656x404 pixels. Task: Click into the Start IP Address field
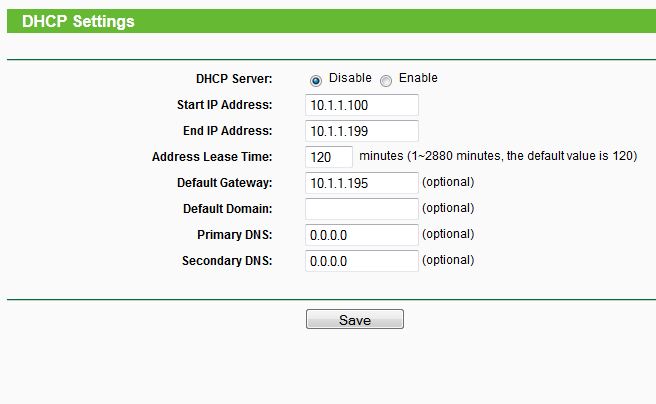coord(362,105)
